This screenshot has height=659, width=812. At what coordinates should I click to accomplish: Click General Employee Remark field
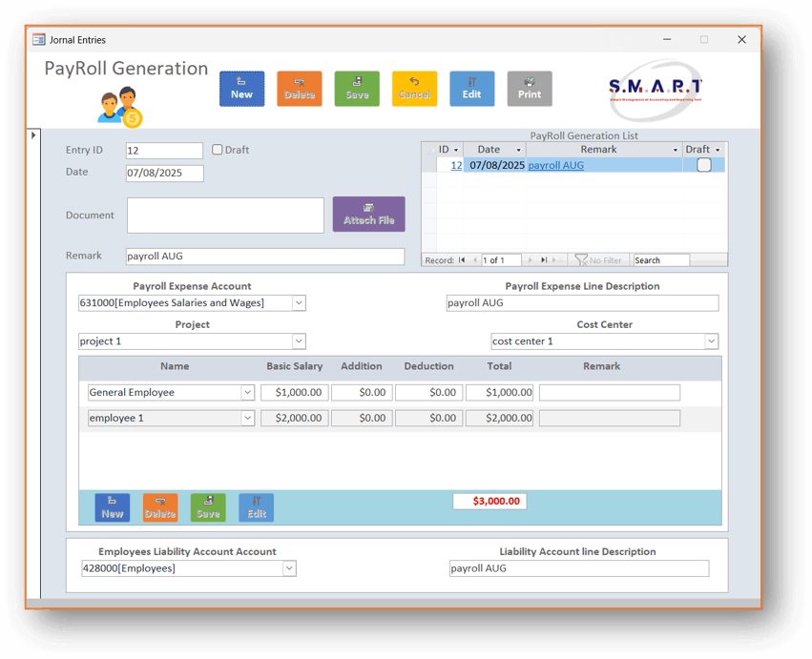[610, 392]
